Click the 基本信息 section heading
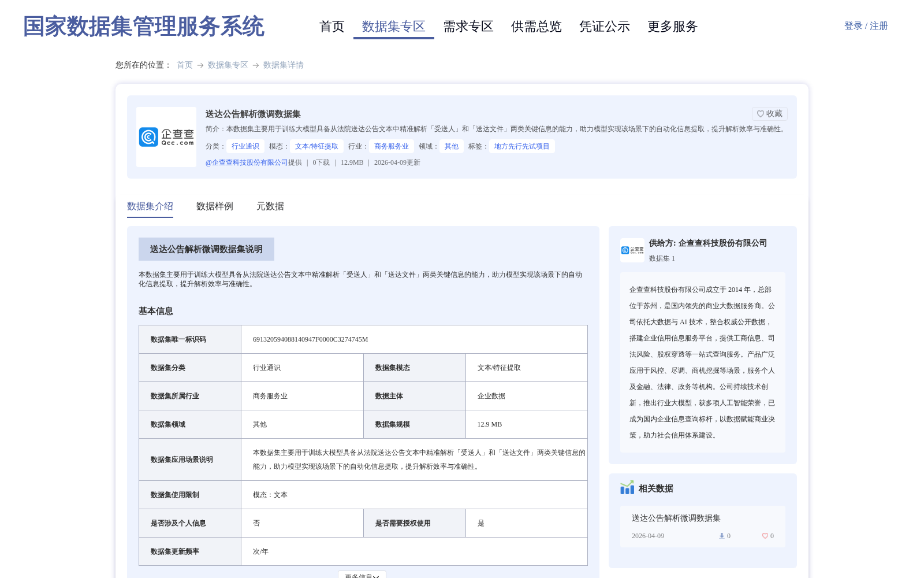Viewport: 924px width, 578px height. (156, 311)
